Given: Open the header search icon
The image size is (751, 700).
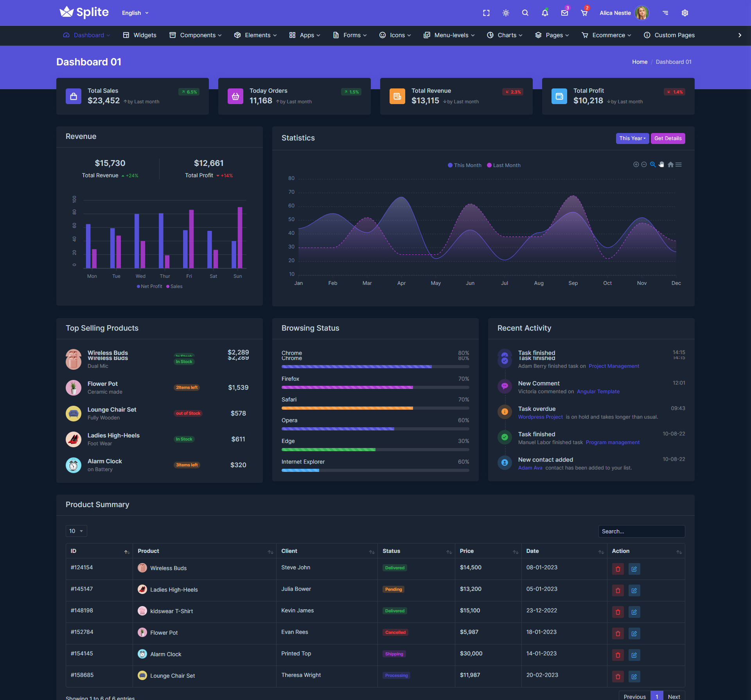Looking at the screenshot, I should click(525, 13).
